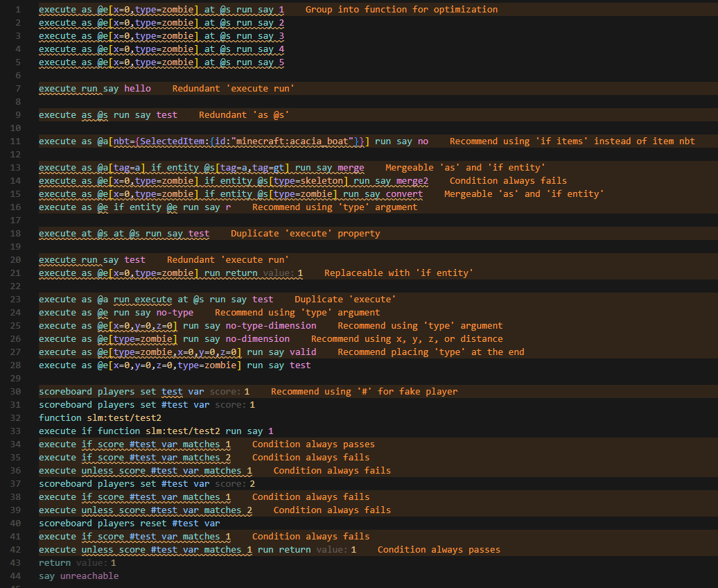Click "Replaceable with 'if entity'" message
This screenshot has width=718, height=588.
399,273
